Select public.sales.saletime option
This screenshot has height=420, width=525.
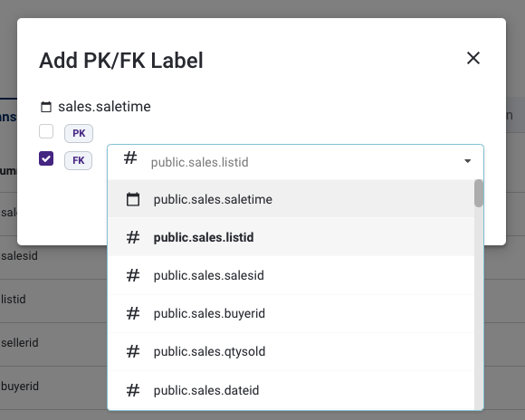point(291,199)
